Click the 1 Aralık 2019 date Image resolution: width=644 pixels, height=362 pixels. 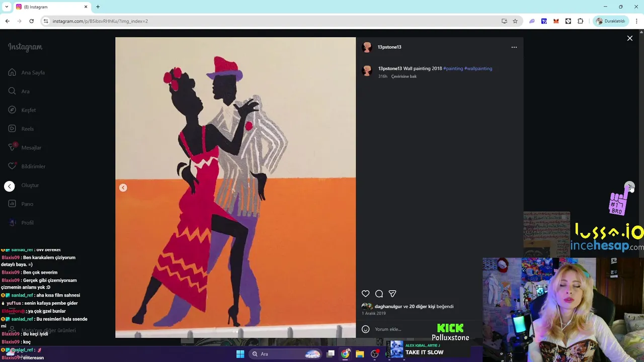point(374,313)
